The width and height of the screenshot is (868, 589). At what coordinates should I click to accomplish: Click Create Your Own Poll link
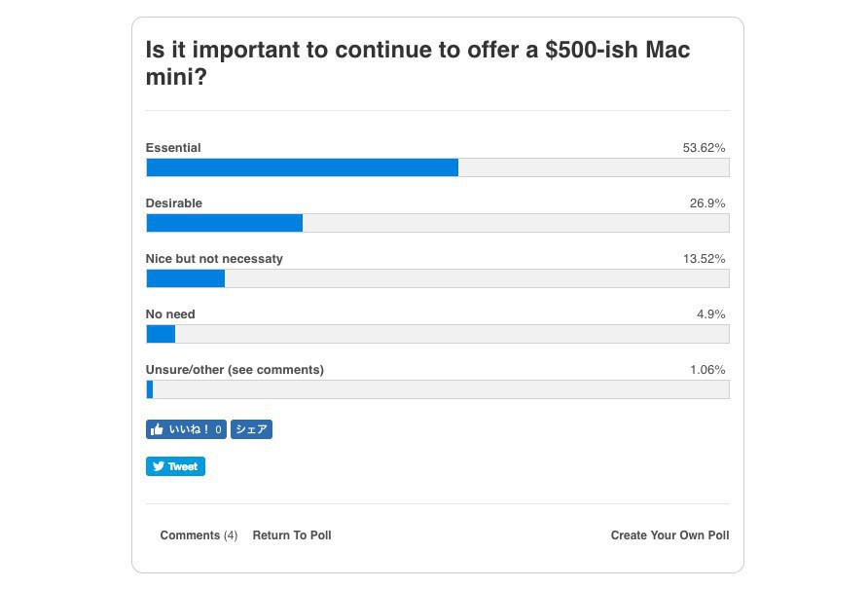669,535
